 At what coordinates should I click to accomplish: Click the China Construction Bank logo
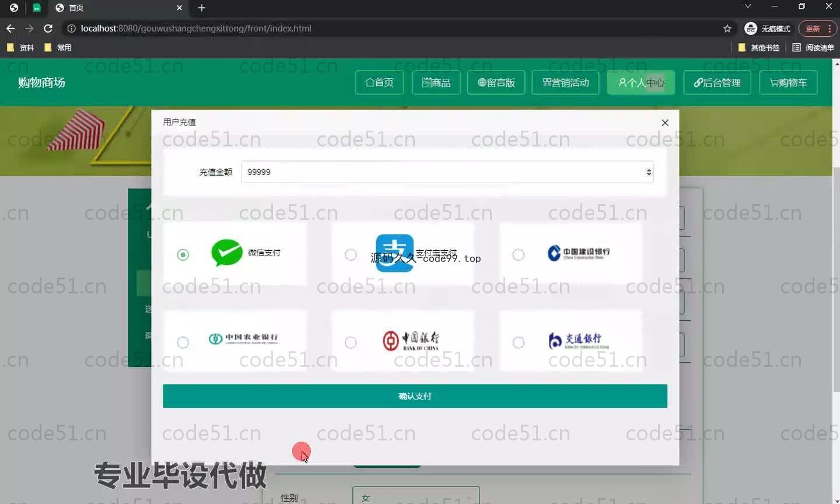click(x=579, y=253)
